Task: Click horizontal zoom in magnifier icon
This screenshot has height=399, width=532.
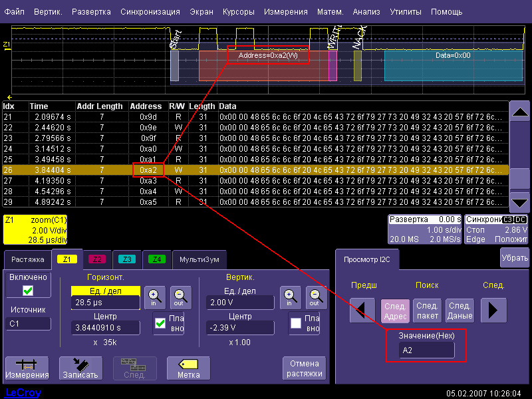Action: 154,297
